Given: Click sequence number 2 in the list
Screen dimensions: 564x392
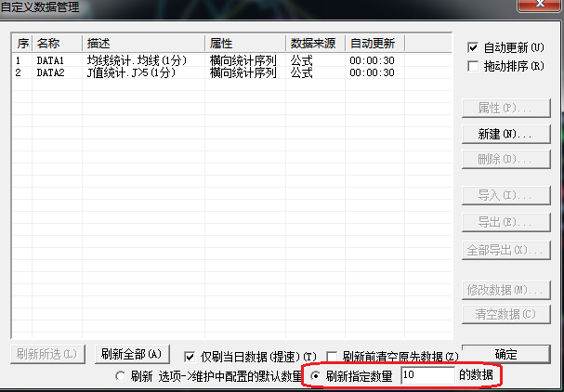Looking at the screenshot, I should click(x=18, y=72).
